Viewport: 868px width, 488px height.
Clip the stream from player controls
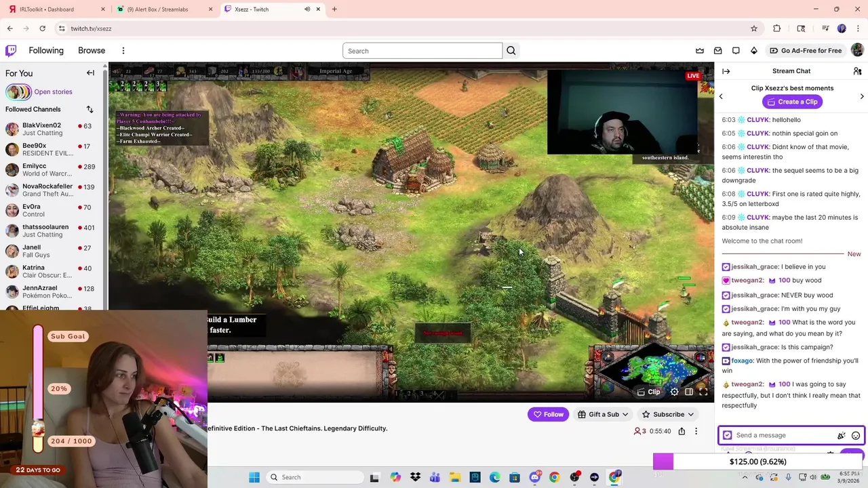pos(648,392)
